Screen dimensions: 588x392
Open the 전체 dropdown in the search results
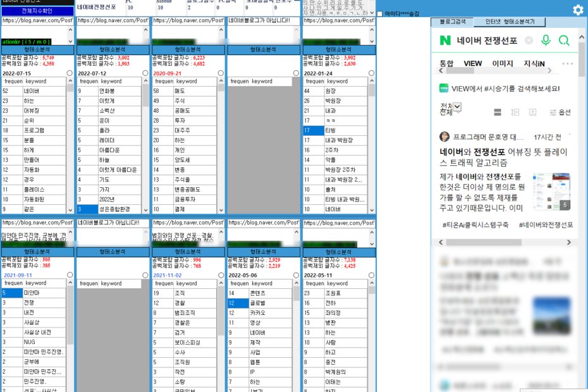tap(457, 107)
